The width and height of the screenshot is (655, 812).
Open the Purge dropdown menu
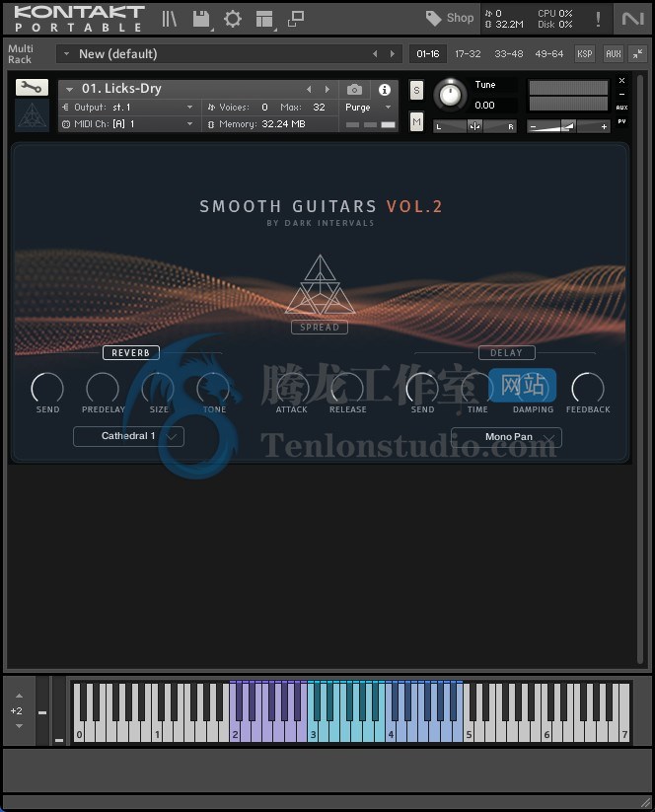point(368,108)
